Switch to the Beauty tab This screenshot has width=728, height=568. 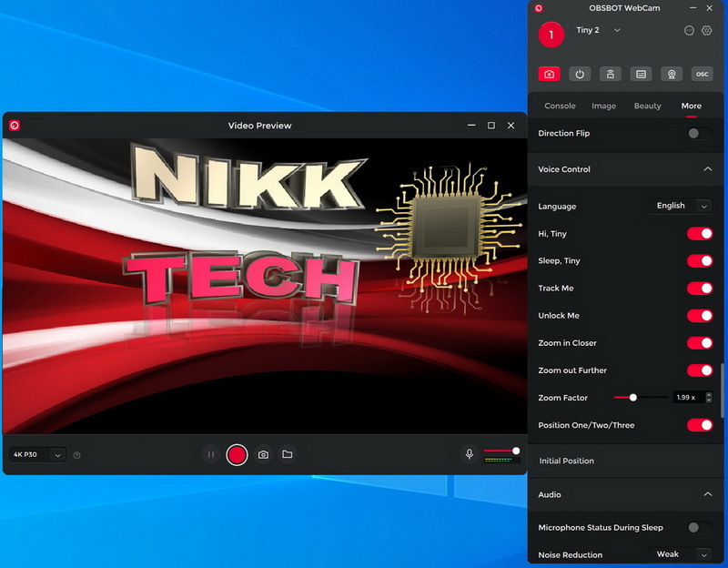click(647, 106)
